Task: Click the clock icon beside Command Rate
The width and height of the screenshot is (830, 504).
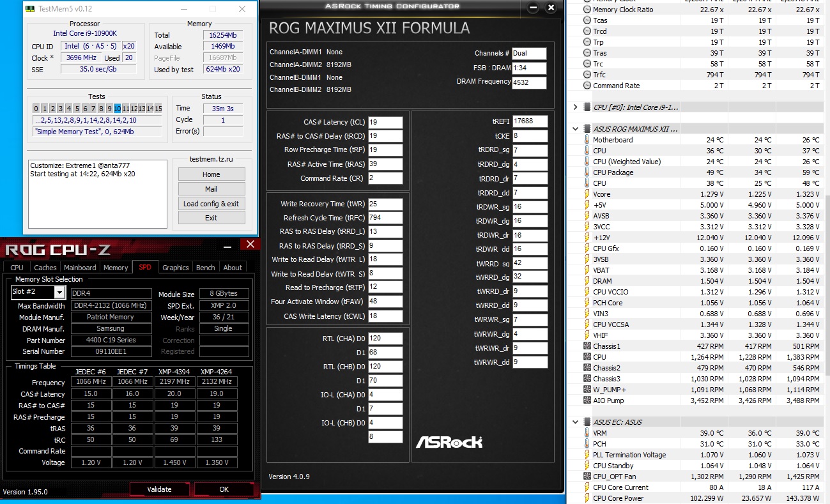Action: click(x=587, y=86)
